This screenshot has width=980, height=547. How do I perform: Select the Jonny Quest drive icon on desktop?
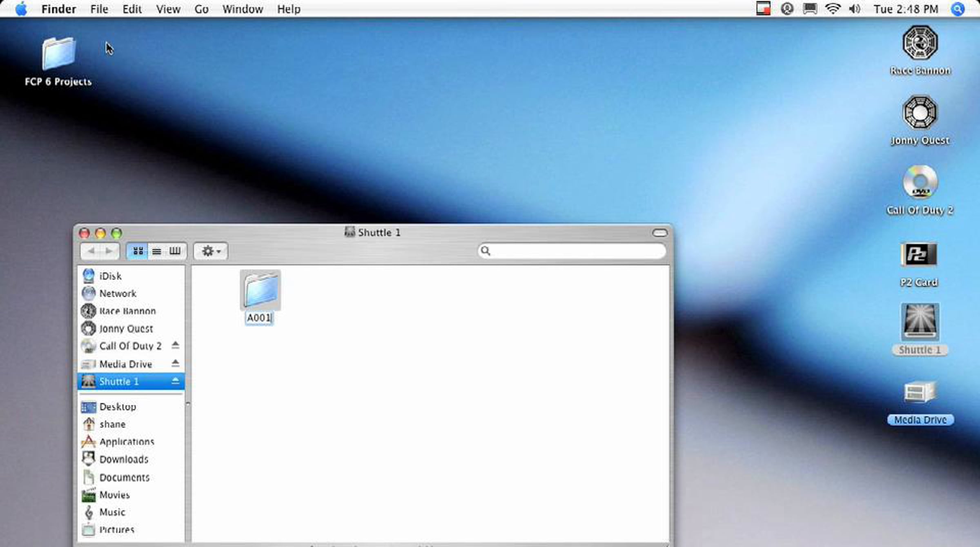point(920,113)
